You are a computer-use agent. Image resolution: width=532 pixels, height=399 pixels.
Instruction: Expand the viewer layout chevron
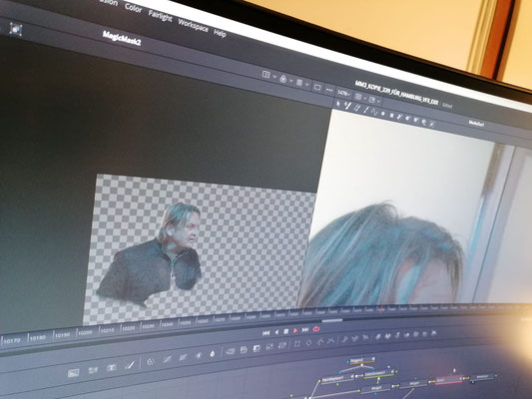click(274, 76)
